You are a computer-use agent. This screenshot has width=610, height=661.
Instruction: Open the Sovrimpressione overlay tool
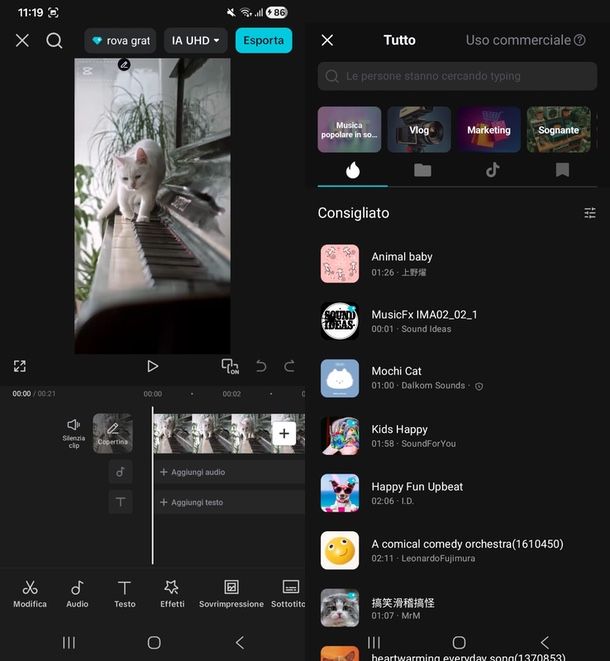pos(231,594)
